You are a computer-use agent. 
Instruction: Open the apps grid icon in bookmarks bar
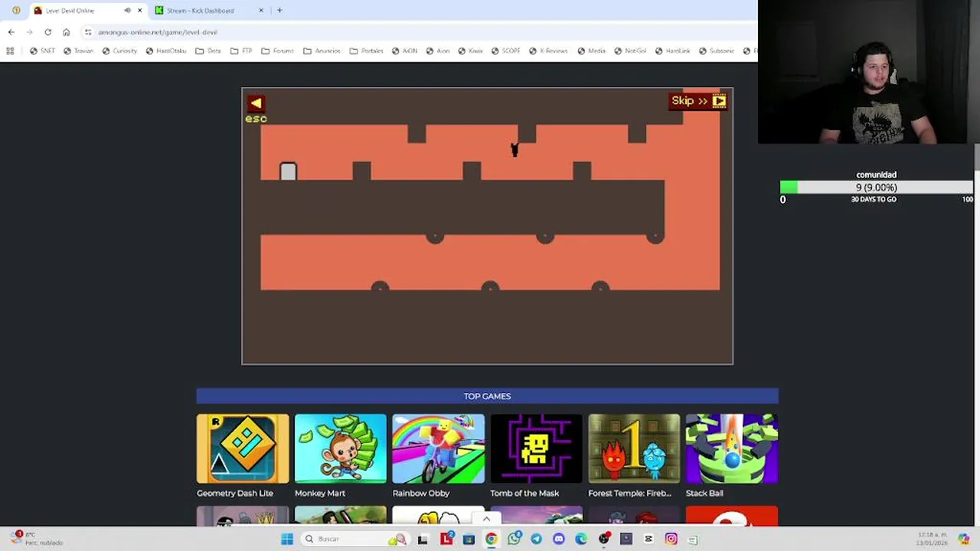pyautogui.click(x=10, y=51)
